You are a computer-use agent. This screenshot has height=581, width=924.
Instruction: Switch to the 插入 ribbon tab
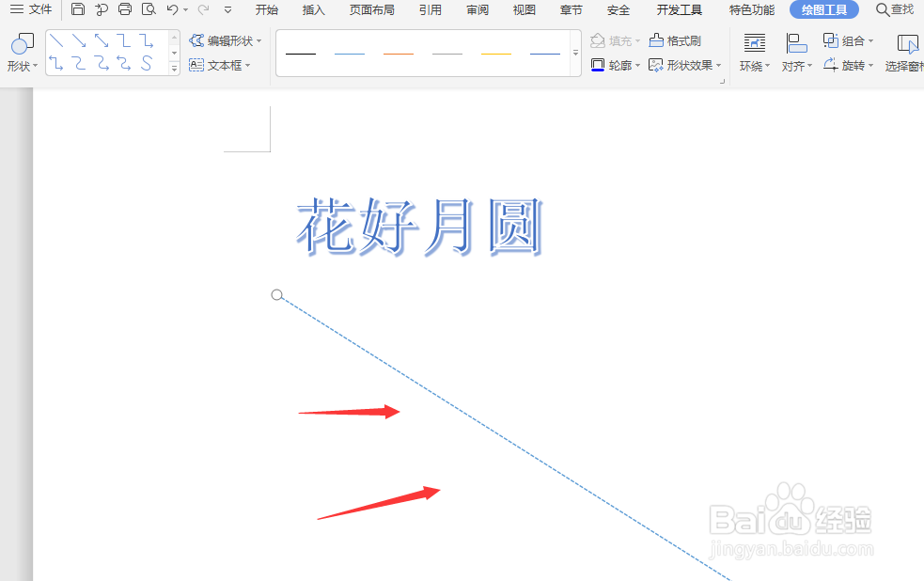pyautogui.click(x=312, y=9)
